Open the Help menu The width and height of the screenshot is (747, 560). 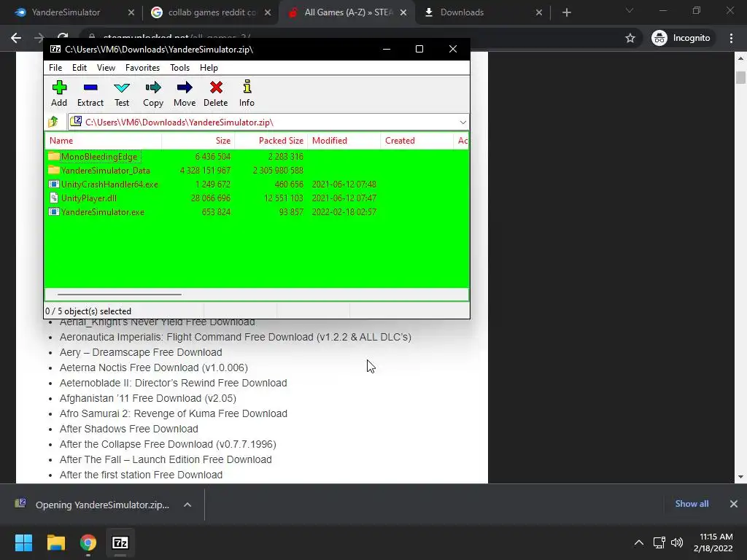[209, 68]
